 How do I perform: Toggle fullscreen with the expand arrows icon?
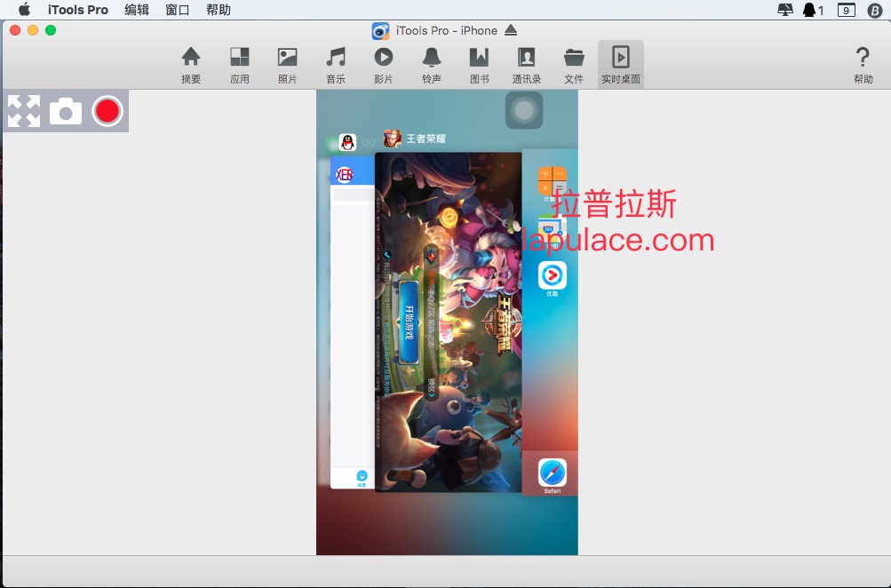pos(24,111)
